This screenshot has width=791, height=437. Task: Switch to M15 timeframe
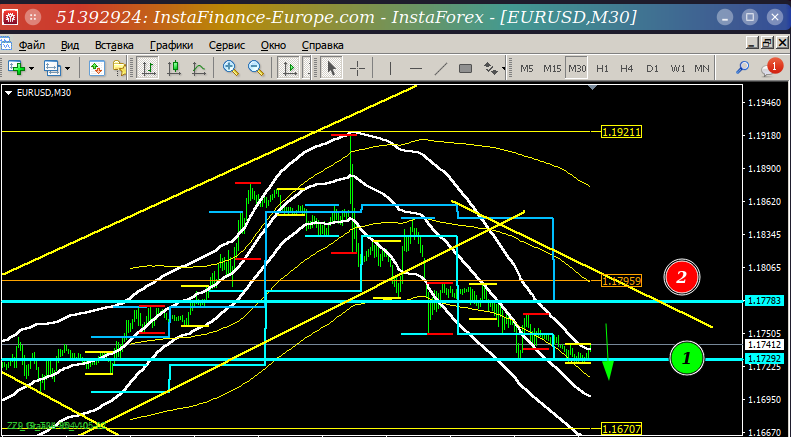[552, 68]
